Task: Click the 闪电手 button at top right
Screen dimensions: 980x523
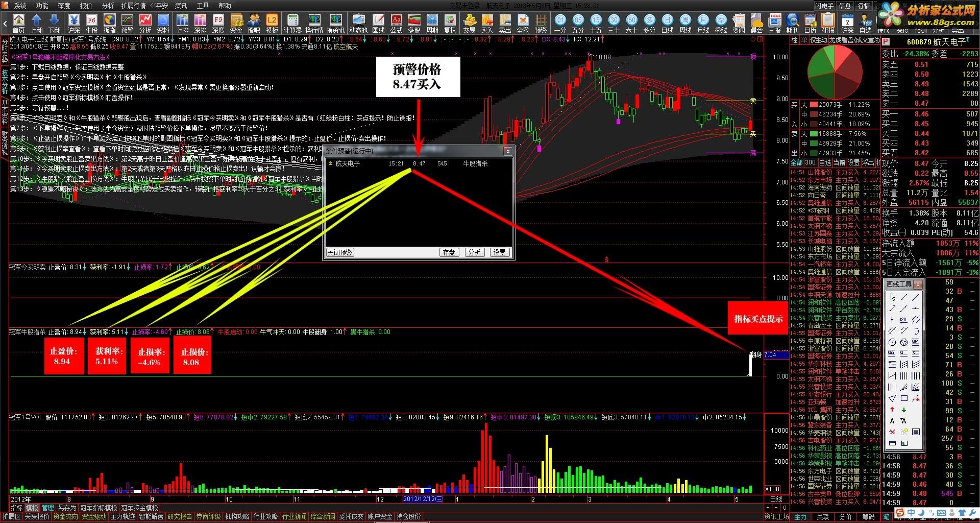Action: coord(824,6)
